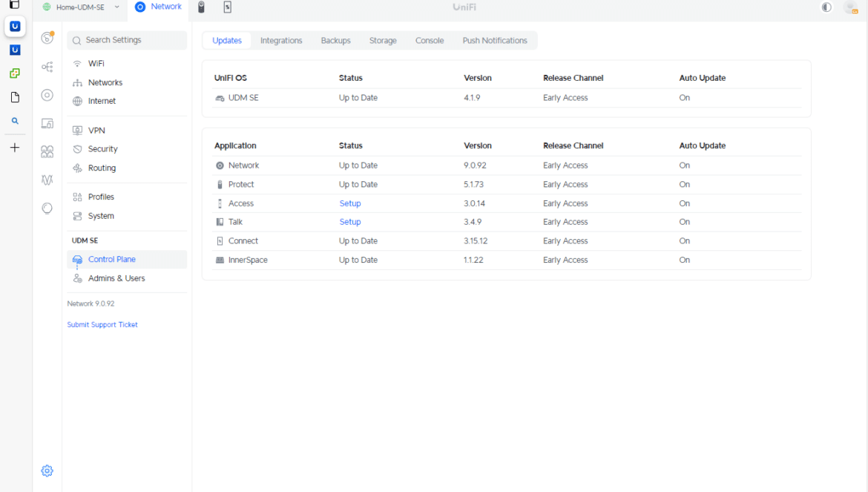868x492 pixels.
Task: Click the document page icon
Action: tap(15, 97)
